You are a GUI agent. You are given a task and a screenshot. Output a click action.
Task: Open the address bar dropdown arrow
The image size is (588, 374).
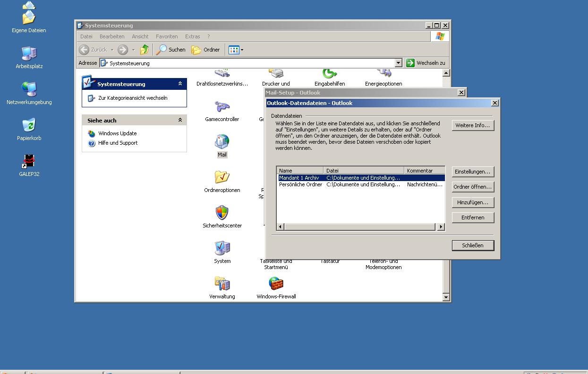coord(398,63)
